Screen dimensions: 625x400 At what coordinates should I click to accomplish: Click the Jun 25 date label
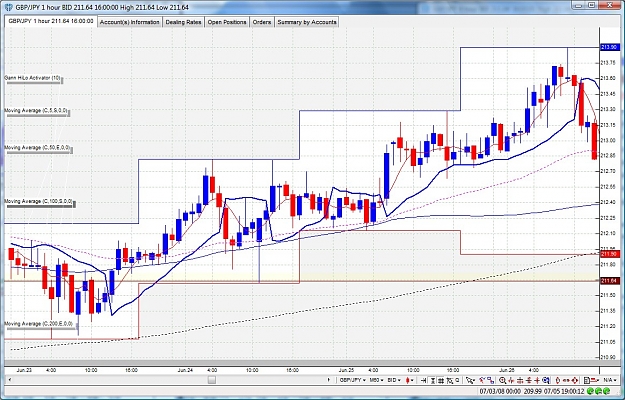[346, 370]
